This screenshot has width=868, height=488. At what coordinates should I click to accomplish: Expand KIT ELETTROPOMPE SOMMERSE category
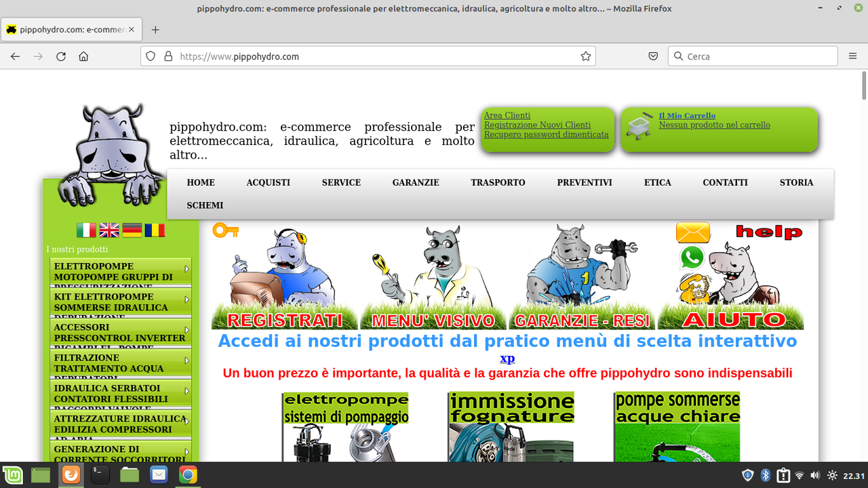(121, 303)
